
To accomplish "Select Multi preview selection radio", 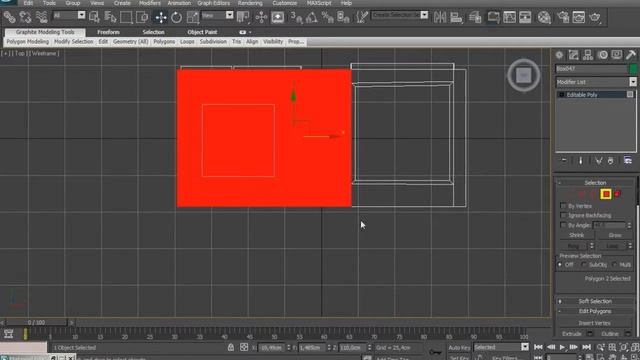I will (615, 265).
